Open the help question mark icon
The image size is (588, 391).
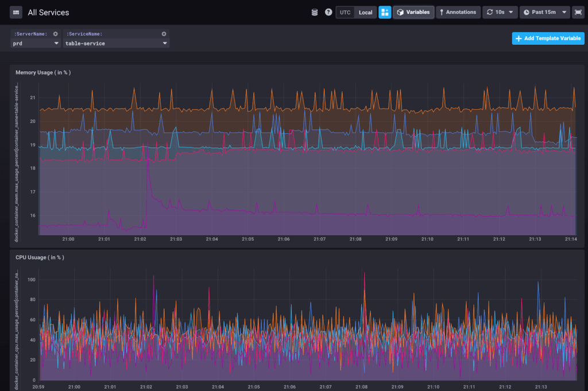[x=328, y=12]
